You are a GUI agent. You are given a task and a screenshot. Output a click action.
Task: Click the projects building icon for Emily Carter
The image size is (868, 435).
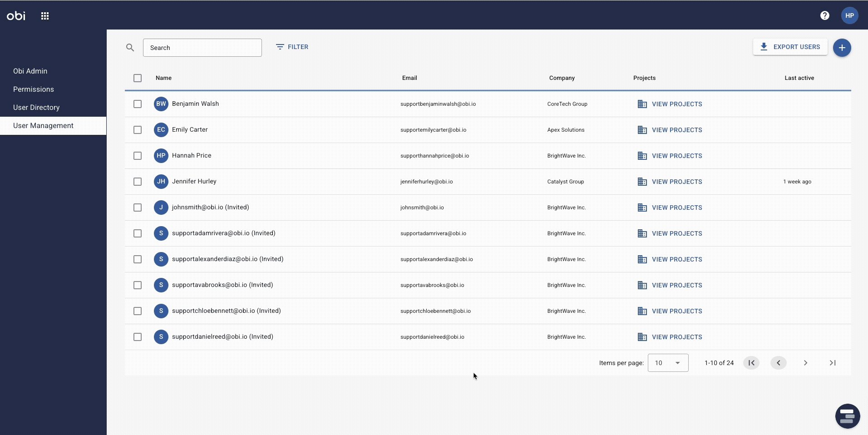[643, 130]
